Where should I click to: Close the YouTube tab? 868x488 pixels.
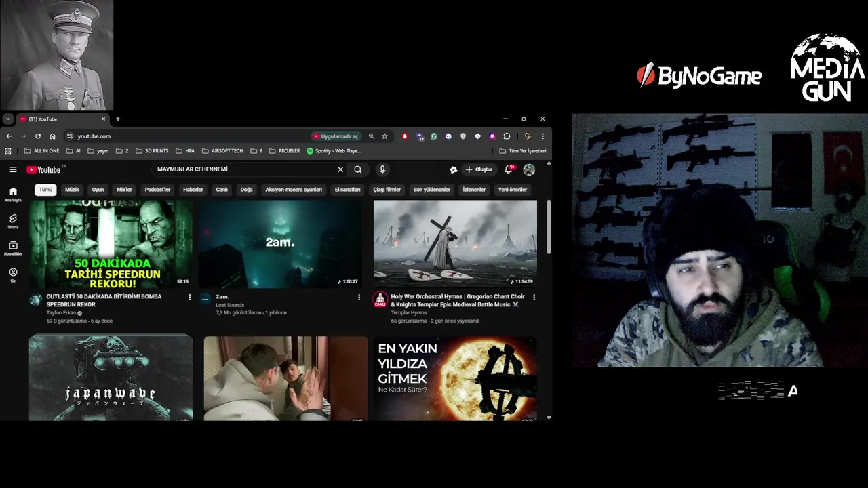[104, 119]
